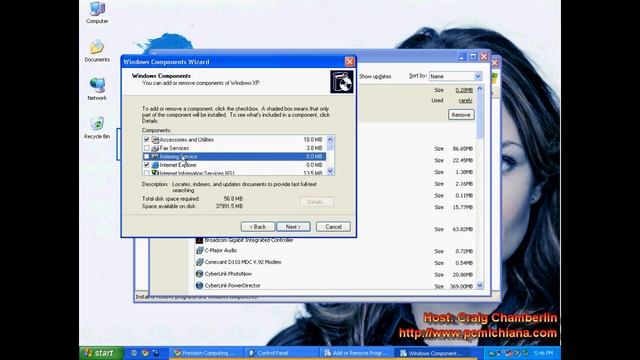Click the Indexing Service component icon
Image resolution: width=640 pixels, height=360 pixels.
click(x=155, y=156)
